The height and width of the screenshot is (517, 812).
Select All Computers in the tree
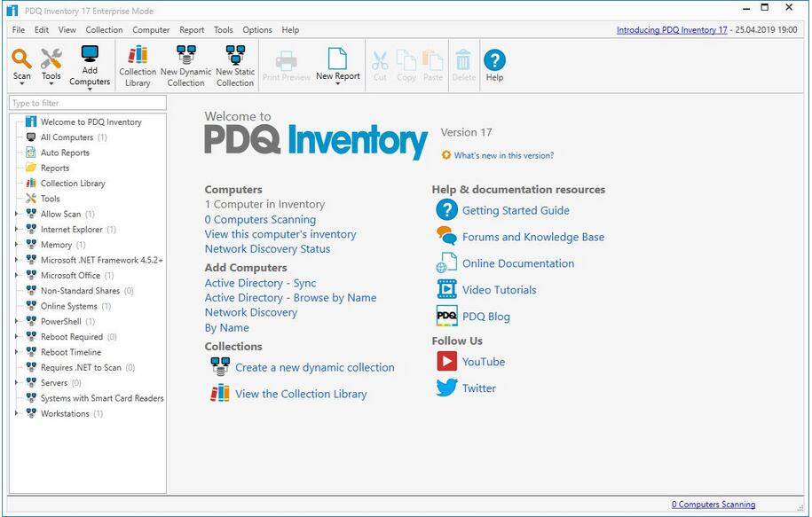pyautogui.click(x=67, y=137)
